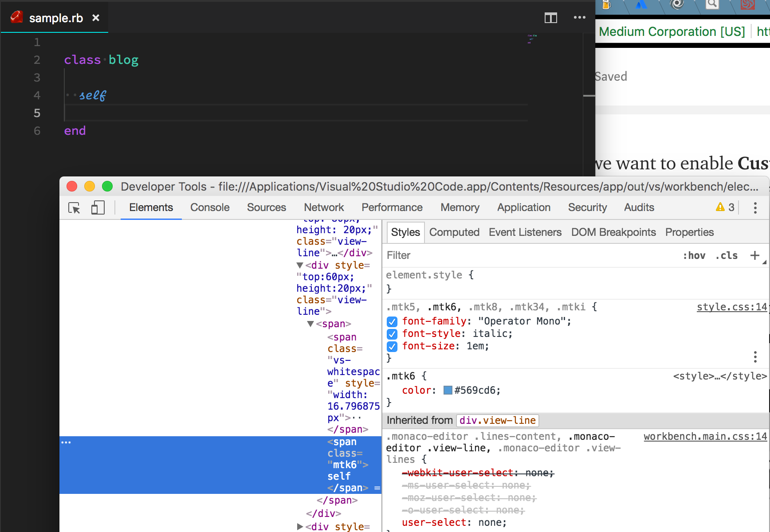This screenshot has width=770, height=532.
Task: Open the DevTools customize menu
Action: 755,207
